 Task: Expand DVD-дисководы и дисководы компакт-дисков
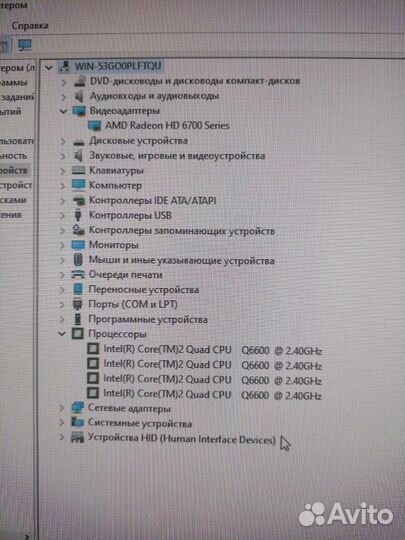63,82
